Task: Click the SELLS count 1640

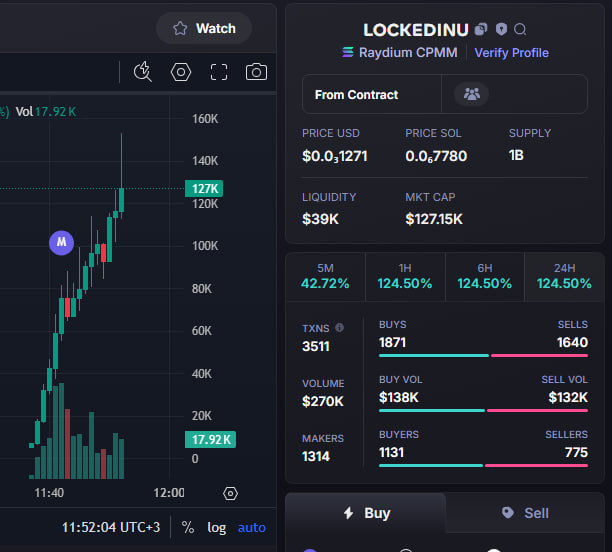Action: point(572,343)
